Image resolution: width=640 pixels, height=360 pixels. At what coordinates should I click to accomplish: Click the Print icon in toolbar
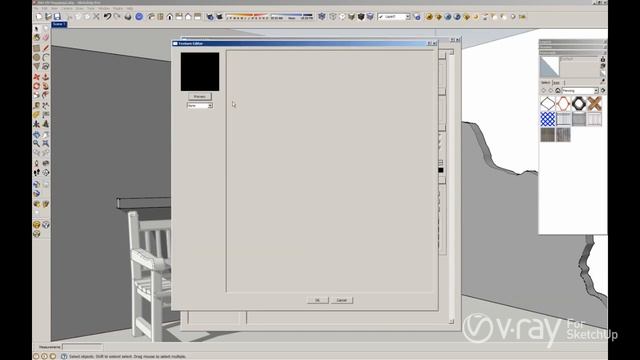(128, 17)
